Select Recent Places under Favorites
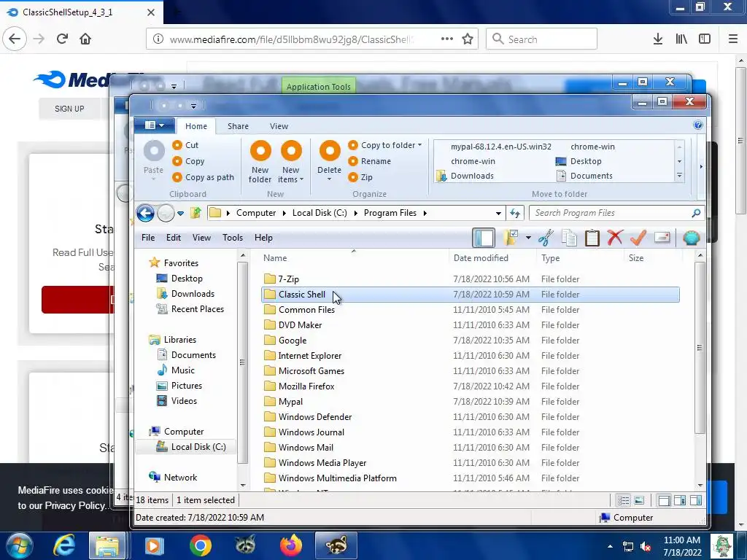 (197, 309)
